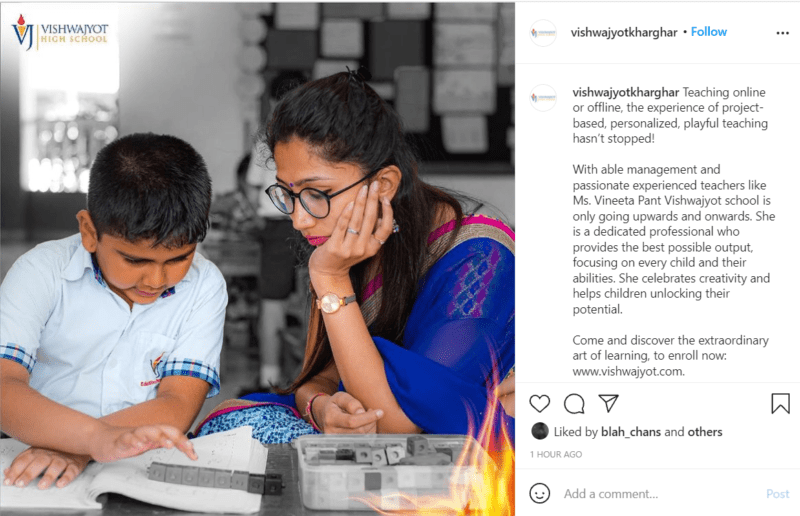This screenshot has width=800, height=516.
Task: View blah_chans profile from likes
Action: coord(631,432)
